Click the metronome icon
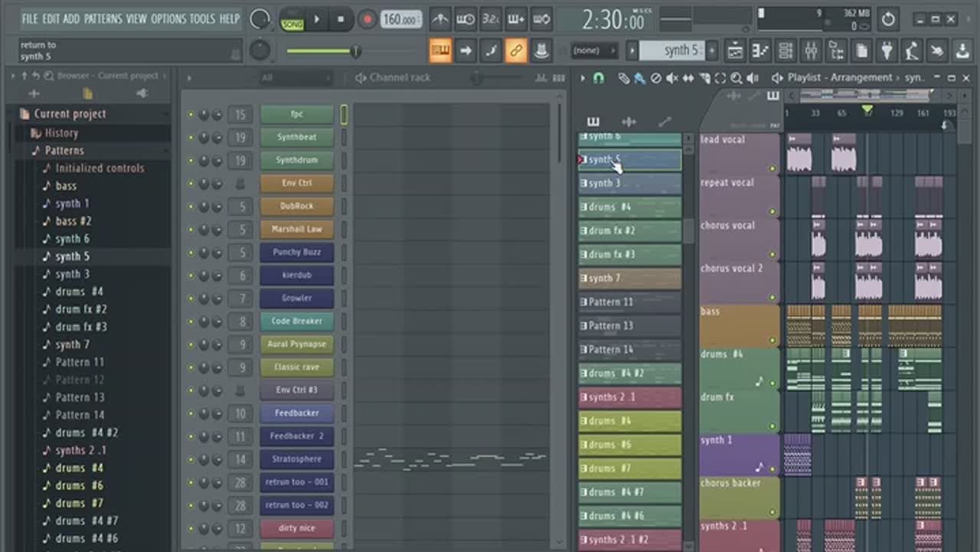This screenshot has height=552, width=980. [439, 19]
